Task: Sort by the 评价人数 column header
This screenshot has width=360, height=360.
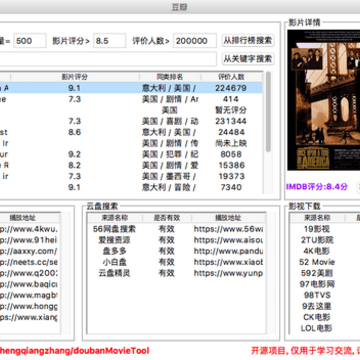Action: click(x=231, y=77)
